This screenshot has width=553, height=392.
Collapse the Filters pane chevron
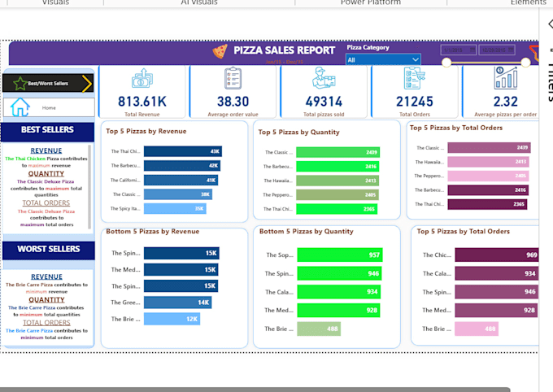pyautogui.click(x=551, y=24)
